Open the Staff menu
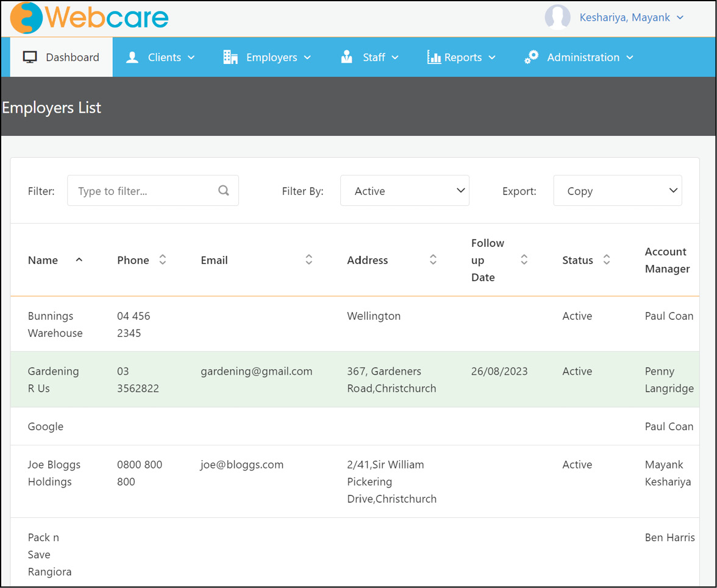 370,57
